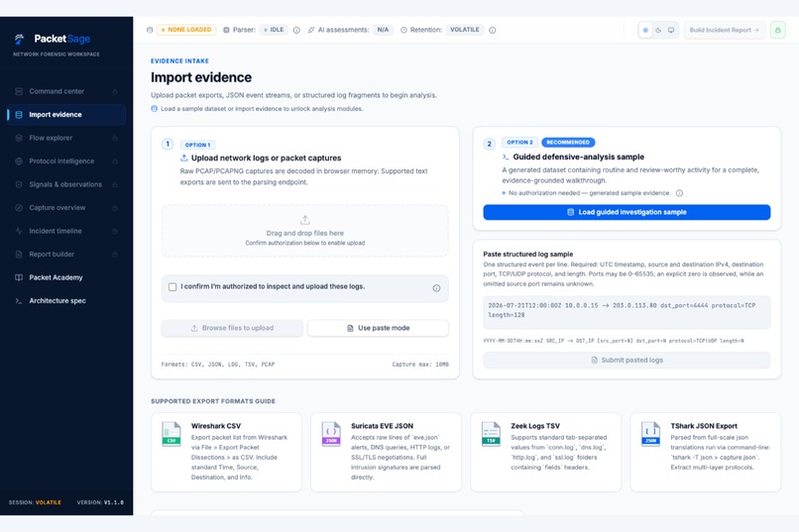Click the info icon next to VOLATILE
Viewport: 799px width, 532px height.
click(493, 30)
